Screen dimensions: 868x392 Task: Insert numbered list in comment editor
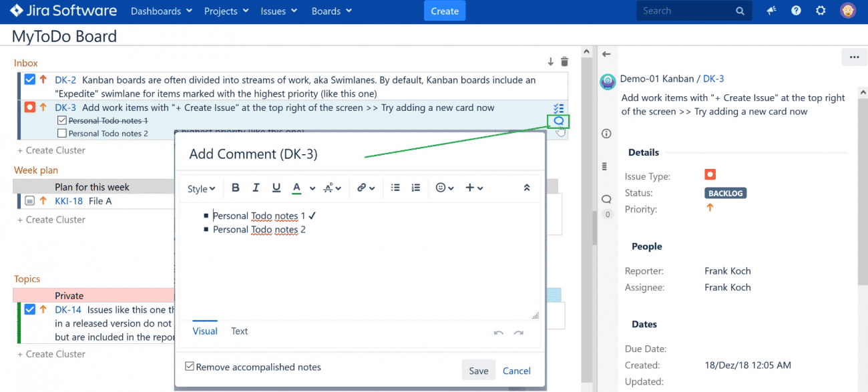416,188
